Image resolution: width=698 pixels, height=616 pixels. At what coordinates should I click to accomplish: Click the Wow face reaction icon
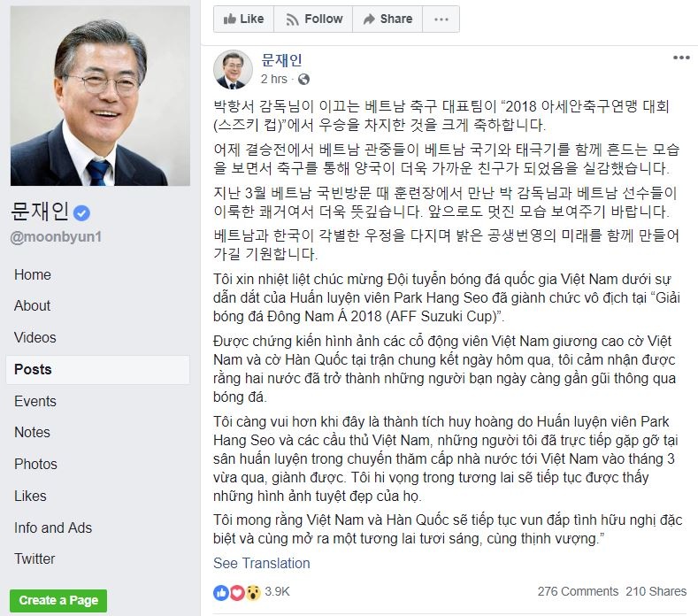tap(253, 592)
